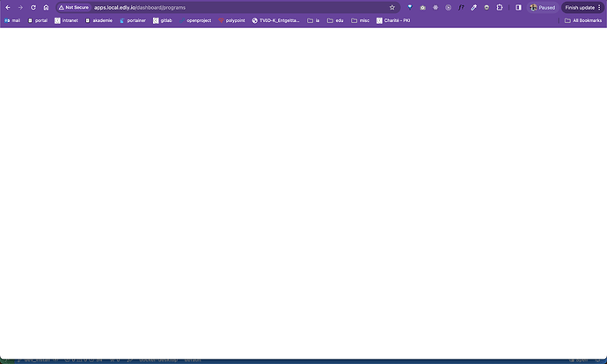Image resolution: width=607 pixels, height=364 pixels.
Task: Open the portainer bookmark
Action: click(133, 20)
